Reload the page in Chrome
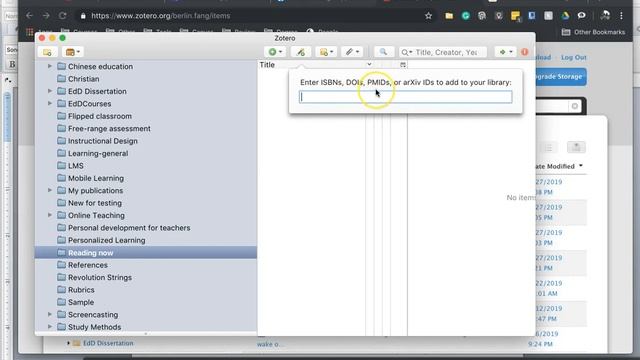The width and height of the screenshot is (640, 360). (x=62, y=16)
